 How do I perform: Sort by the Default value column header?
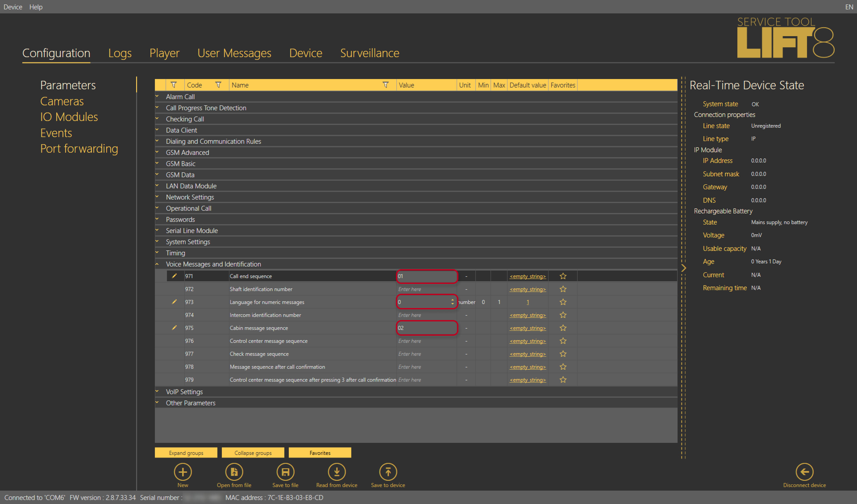point(527,85)
